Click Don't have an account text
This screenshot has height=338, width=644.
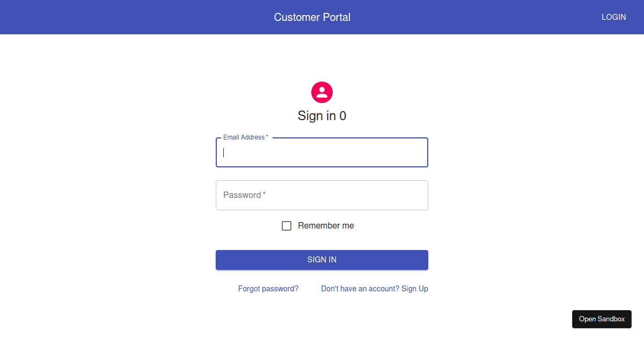pos(360,289)
